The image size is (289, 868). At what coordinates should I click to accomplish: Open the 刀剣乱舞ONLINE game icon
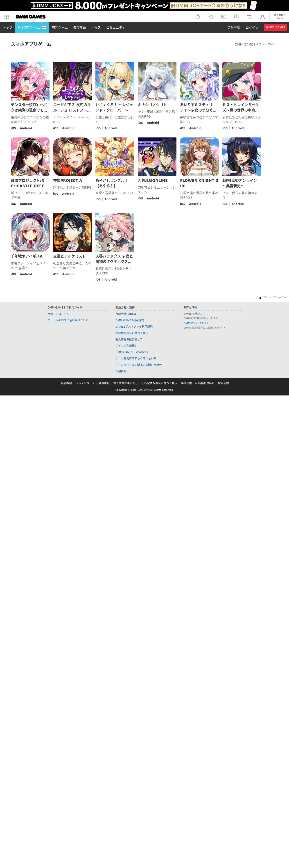157,157
